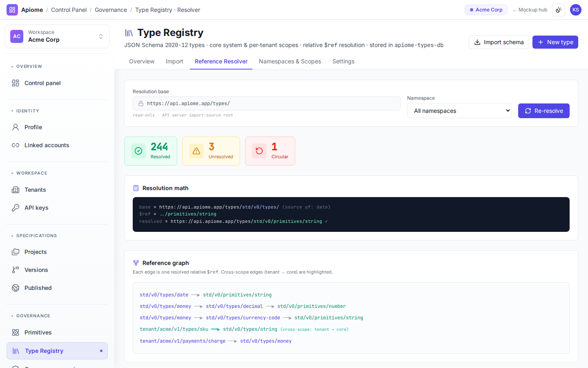The image size is (588, 368).
Task: Click the Apiome logo icon
Action: tap(12, 10)
